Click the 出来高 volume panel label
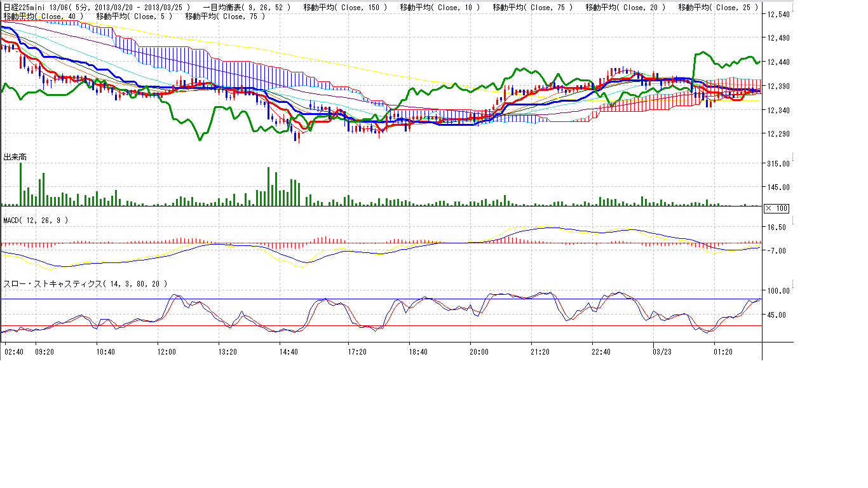 15,156
